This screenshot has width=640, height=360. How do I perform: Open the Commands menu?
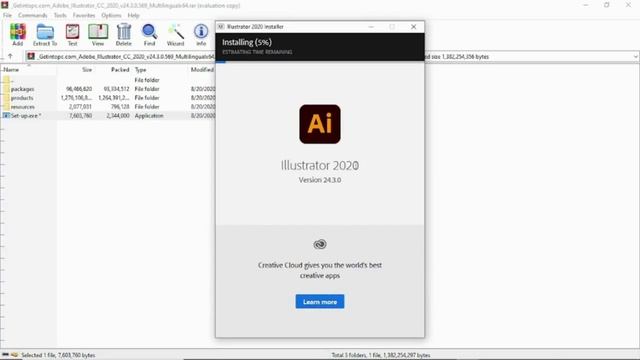pyautogui.click(x=33, y=15)
